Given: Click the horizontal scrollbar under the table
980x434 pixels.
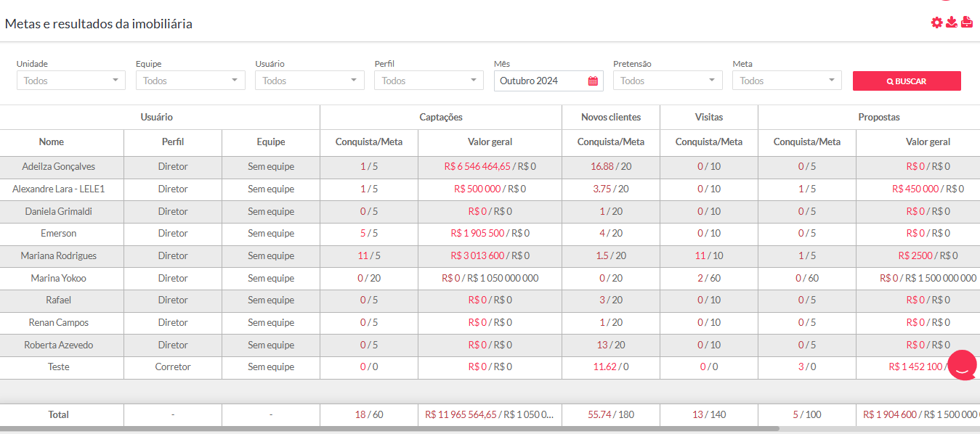Looking at the screenshot, I should pos(389,429).
